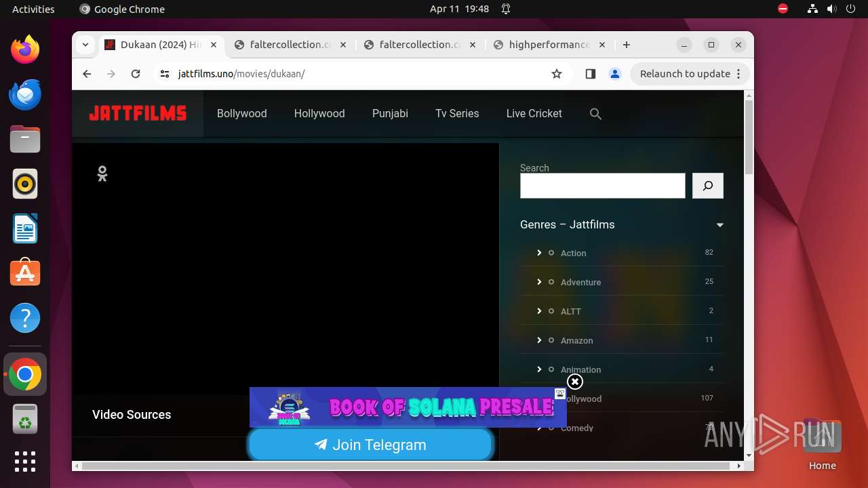
Task: Close the first faltercollection tab
Action: (x=343, y=45)
